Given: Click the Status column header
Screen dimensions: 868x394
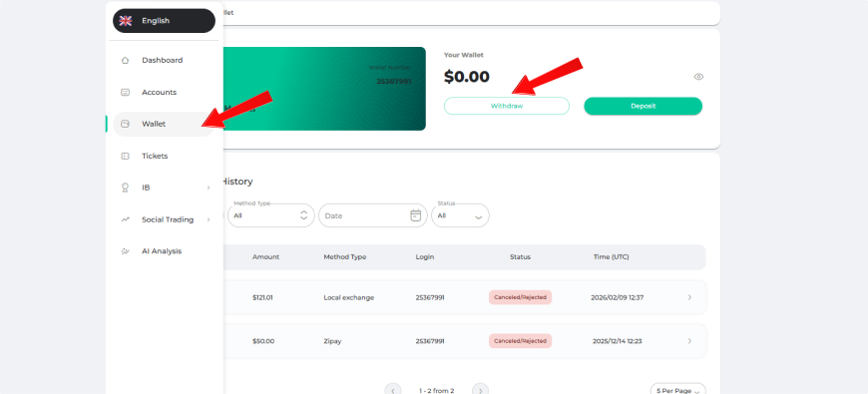Looking at the screenshot, I should click(x=521, y=257).
